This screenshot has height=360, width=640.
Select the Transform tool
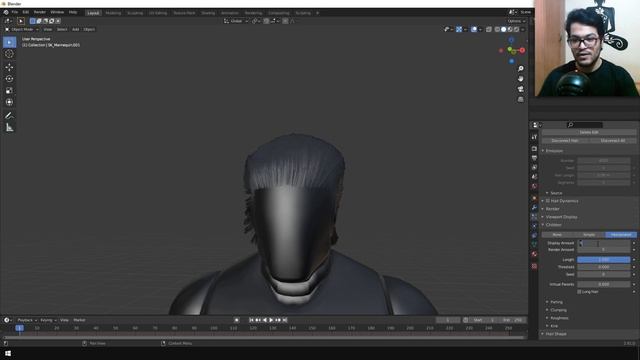pyautogui.click(x=9, y=102)
